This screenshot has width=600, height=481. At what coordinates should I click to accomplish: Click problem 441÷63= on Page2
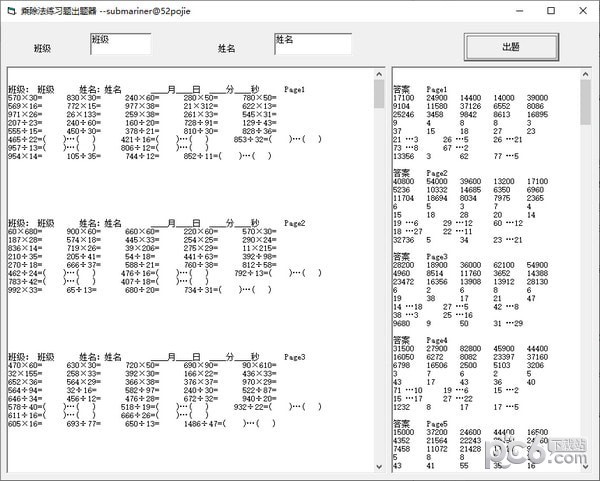(x=201, y=256)
